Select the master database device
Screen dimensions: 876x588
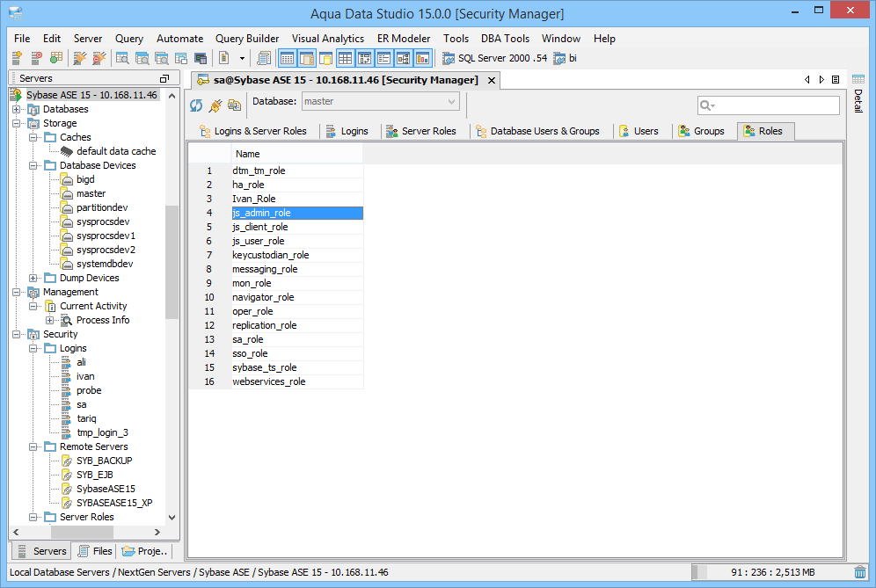pyautogui.click(x=91, y=193)
